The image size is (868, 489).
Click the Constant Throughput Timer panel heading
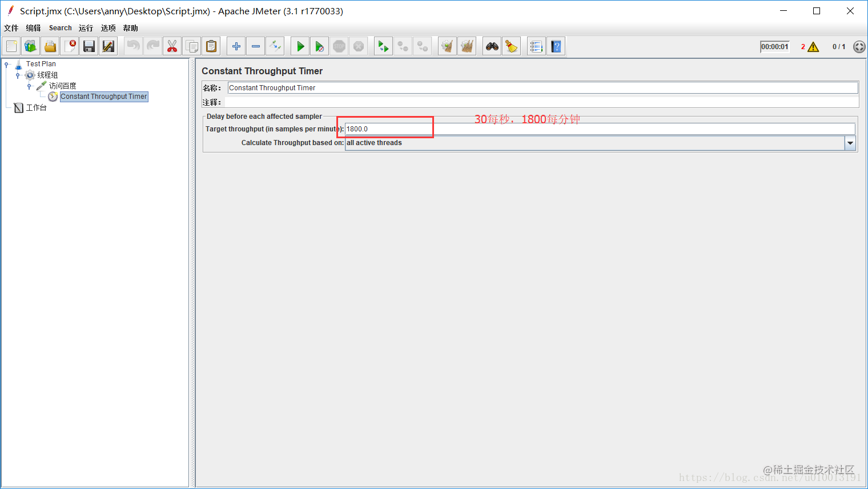click(x=262, y=71)
